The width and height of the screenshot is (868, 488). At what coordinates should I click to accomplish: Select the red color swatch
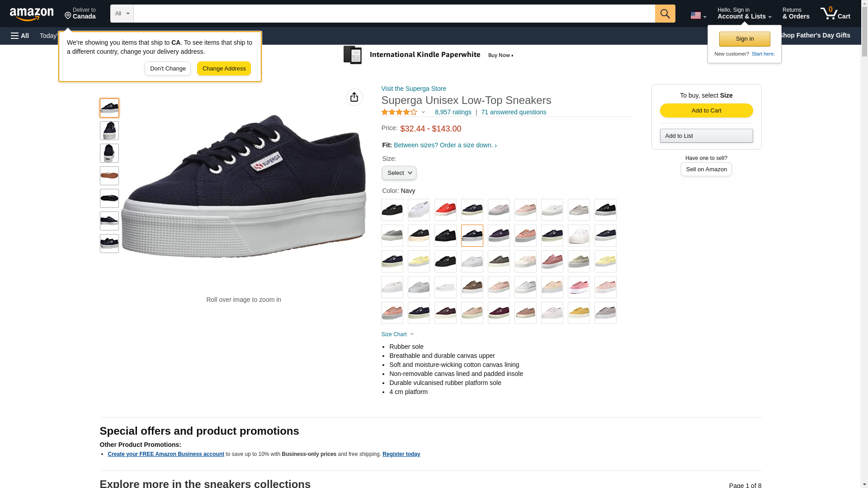tap(445, 210)
